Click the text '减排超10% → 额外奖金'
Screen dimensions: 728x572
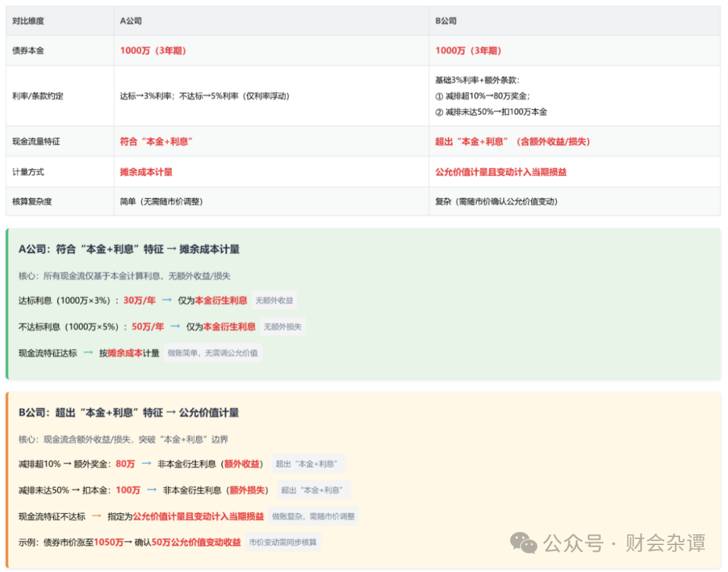(x=63, y=464)
